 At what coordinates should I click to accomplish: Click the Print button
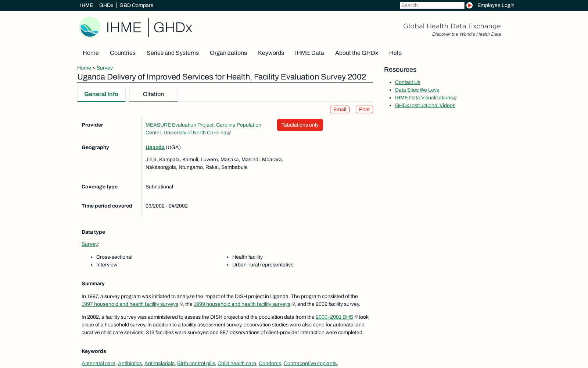pyautogui.click(x=364, y=109)
